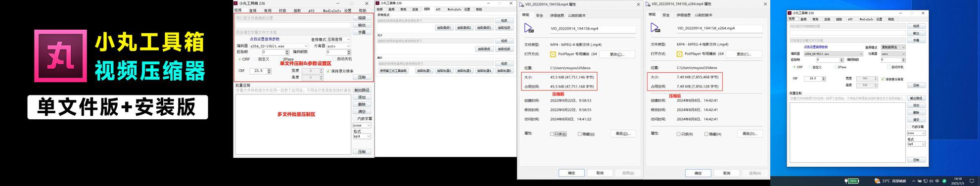This screenshot has width=980, height=186.
Task: Switch to 音频 tab in CRF 23.5 toolbox window
Action: [253, 10]
